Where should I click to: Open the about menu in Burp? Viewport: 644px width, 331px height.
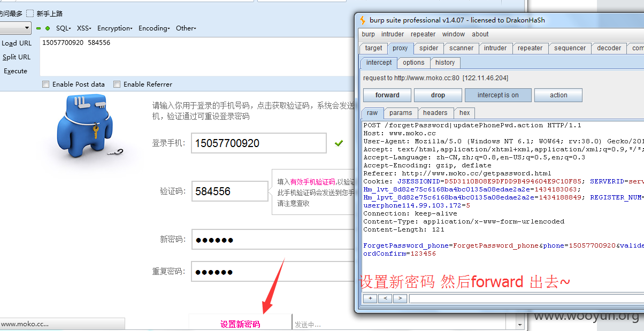(480, 34)
